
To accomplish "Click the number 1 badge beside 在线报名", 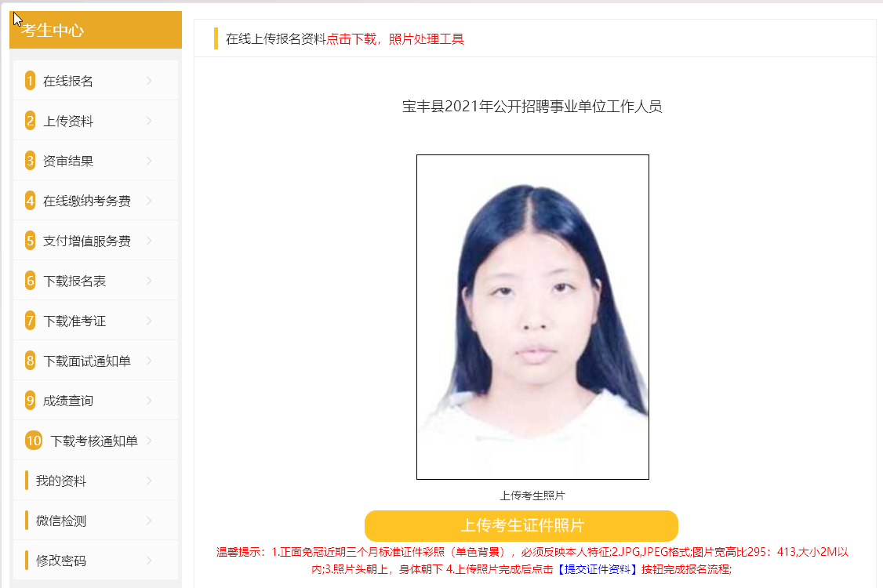I will click(31, 81).
